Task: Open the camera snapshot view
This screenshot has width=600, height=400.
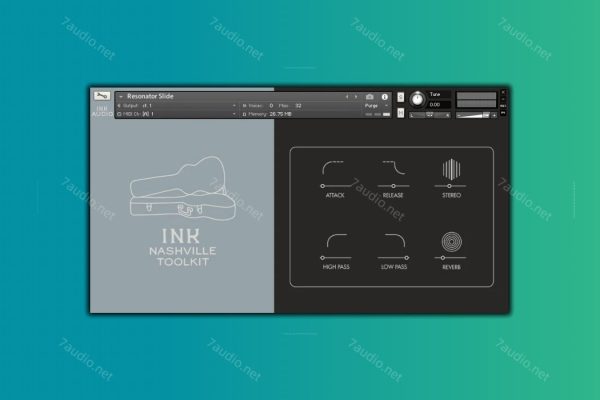Action: tap(370, 97)
